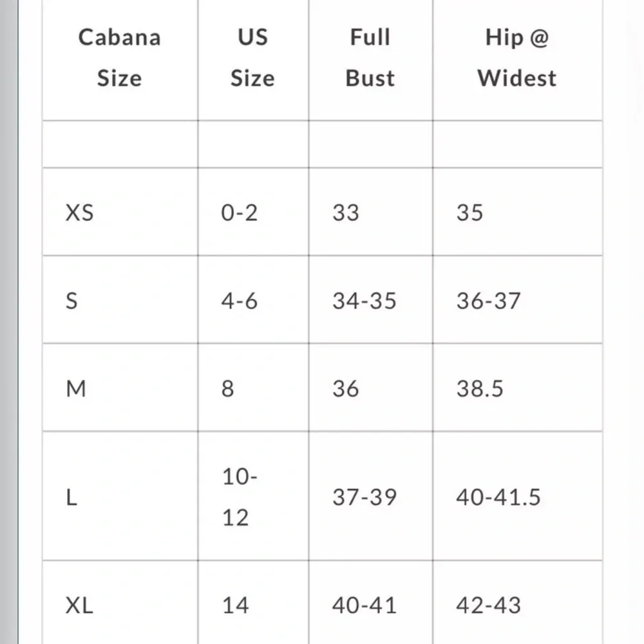Click US size 4-6 cell

[x=240, y=301]
